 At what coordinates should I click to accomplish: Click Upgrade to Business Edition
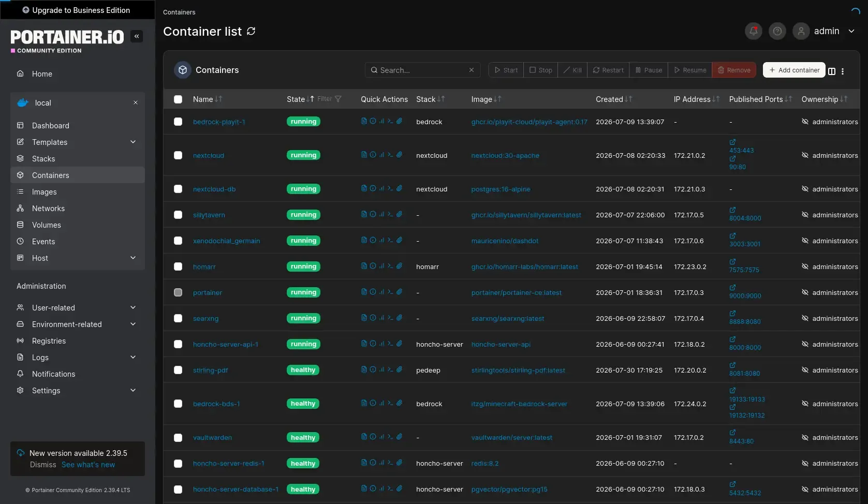pyautogui.click(x=77, y=10)
